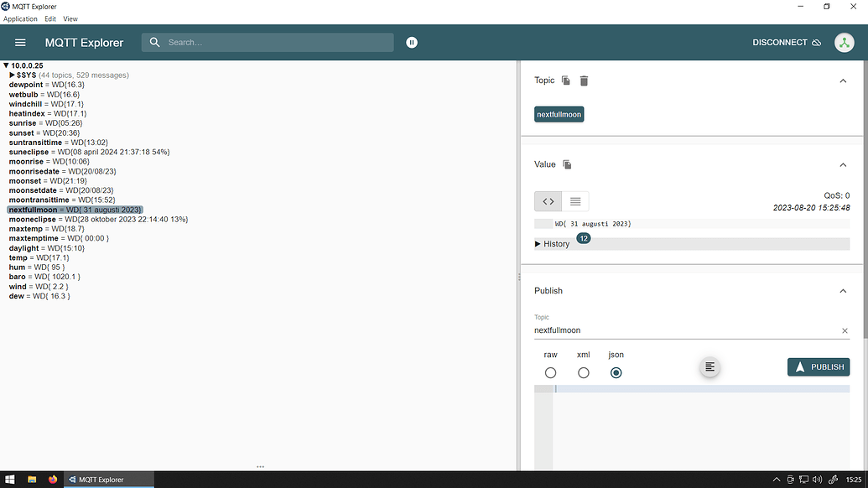This screenshot has height=488, width=868.
Task: Select the sunset topic
Action: point(44,132)
